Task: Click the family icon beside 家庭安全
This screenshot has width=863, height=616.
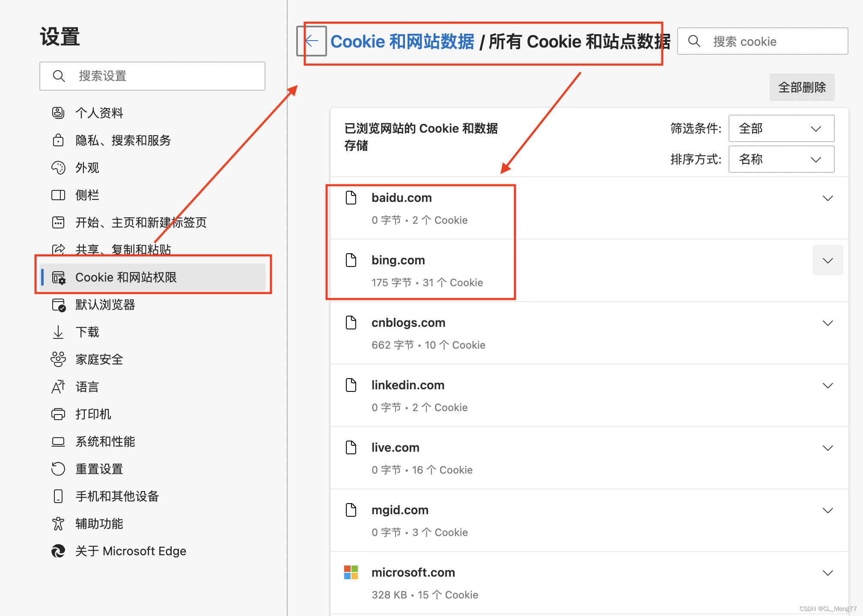Action: pyautogui.click(x=58, y=359)
